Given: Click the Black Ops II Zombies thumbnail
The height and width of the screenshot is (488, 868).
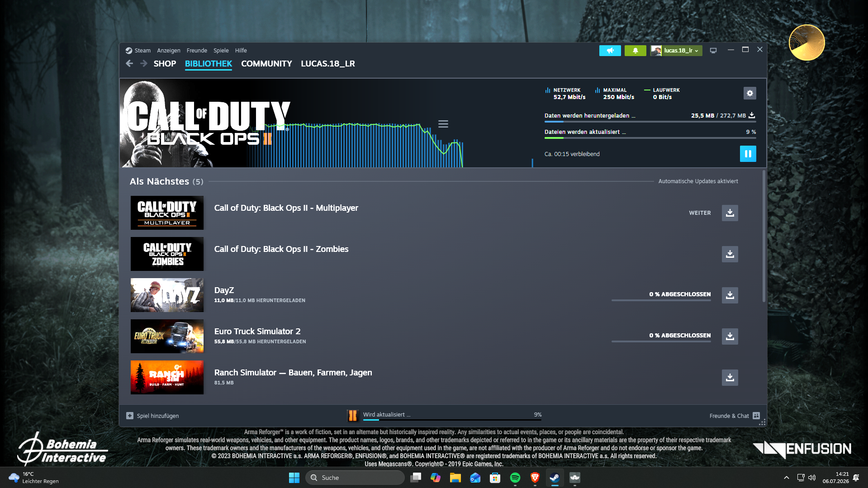Looking at the screenshot, I should point(167,254).
